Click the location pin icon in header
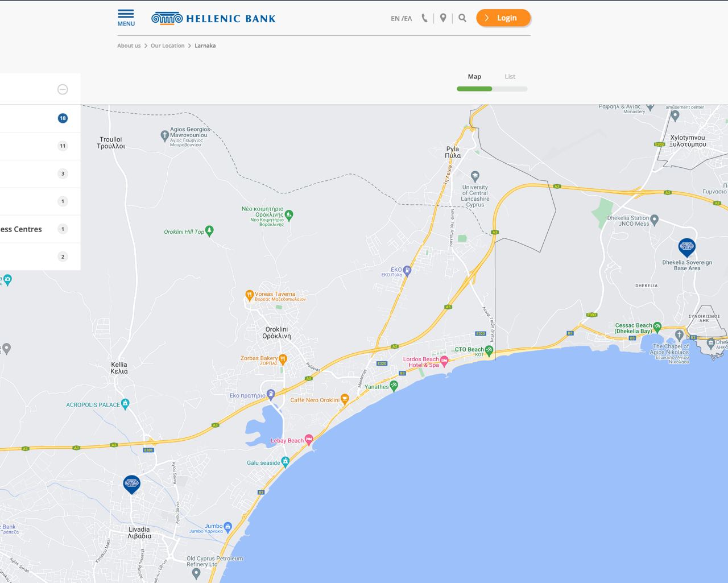728x583 pixels. click(443, 18)
